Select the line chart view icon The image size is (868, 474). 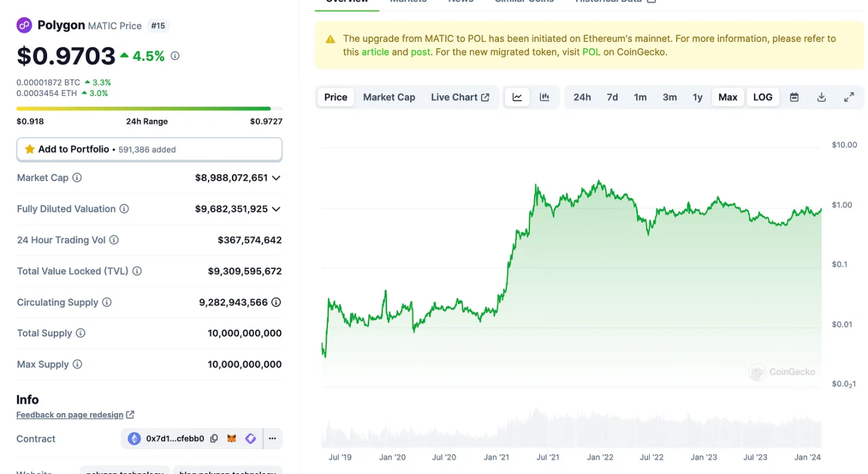pos(517,97)
